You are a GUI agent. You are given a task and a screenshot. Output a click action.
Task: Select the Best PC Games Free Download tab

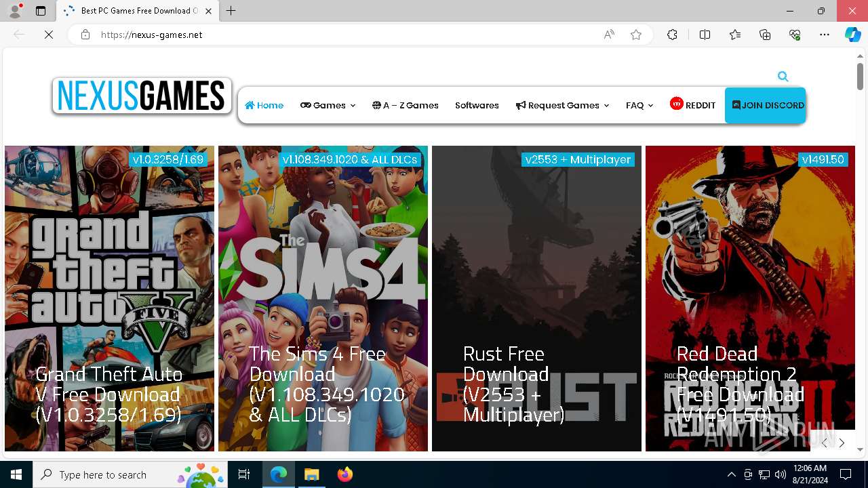click(x=138, y=11)
